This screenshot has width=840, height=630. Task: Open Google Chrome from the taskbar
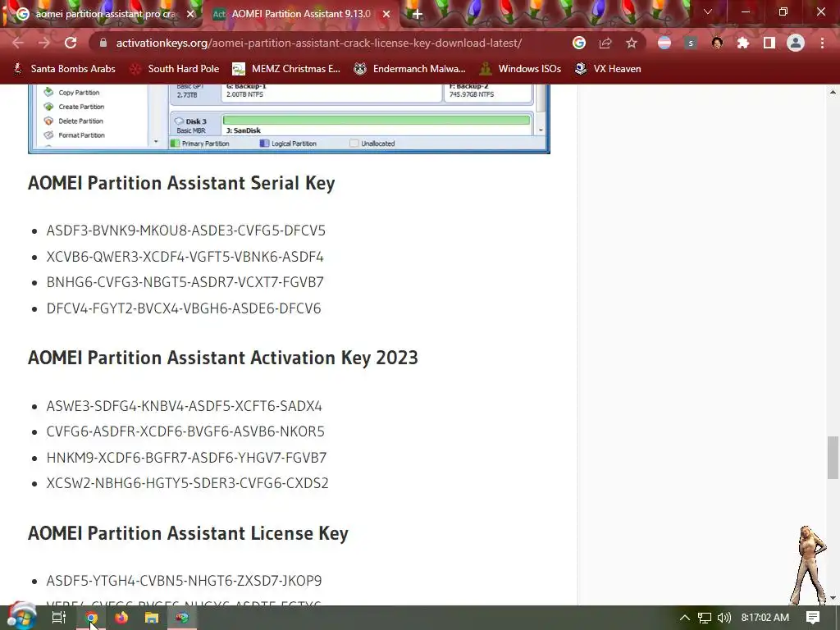point(91,618)
